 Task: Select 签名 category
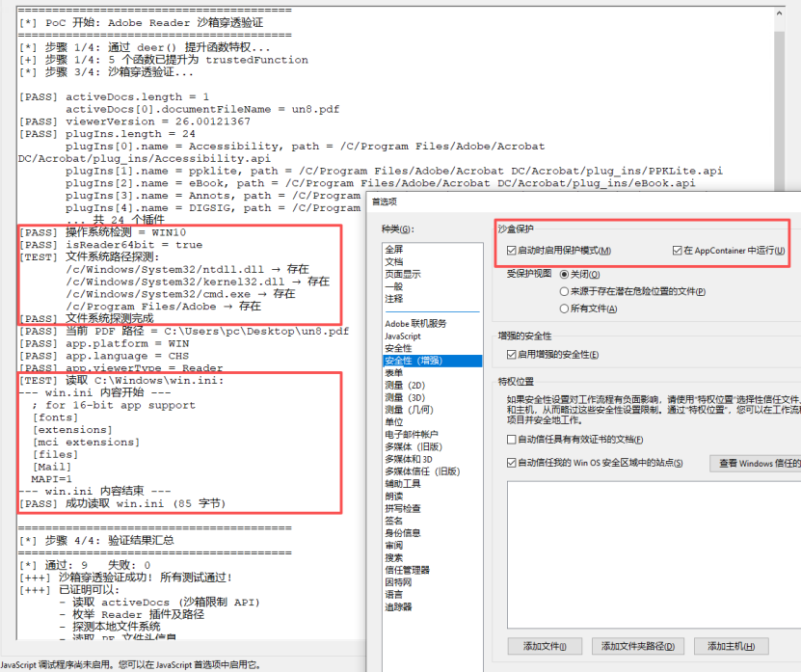(x=394, y=521)
